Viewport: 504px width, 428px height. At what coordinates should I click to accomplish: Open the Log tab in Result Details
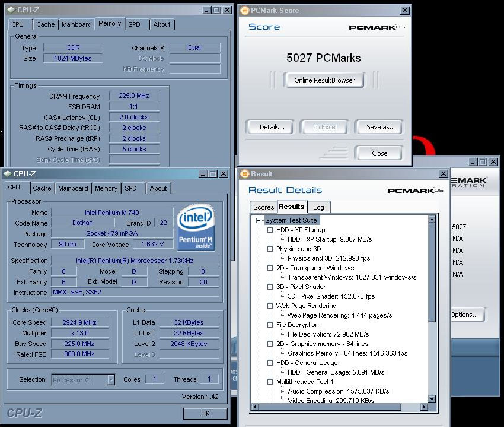click(318, 207)
